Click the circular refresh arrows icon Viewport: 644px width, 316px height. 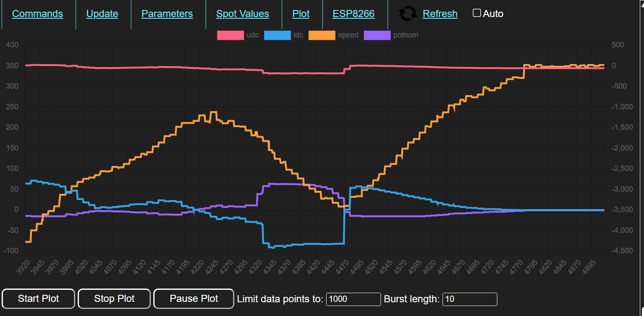click(408, 14)
